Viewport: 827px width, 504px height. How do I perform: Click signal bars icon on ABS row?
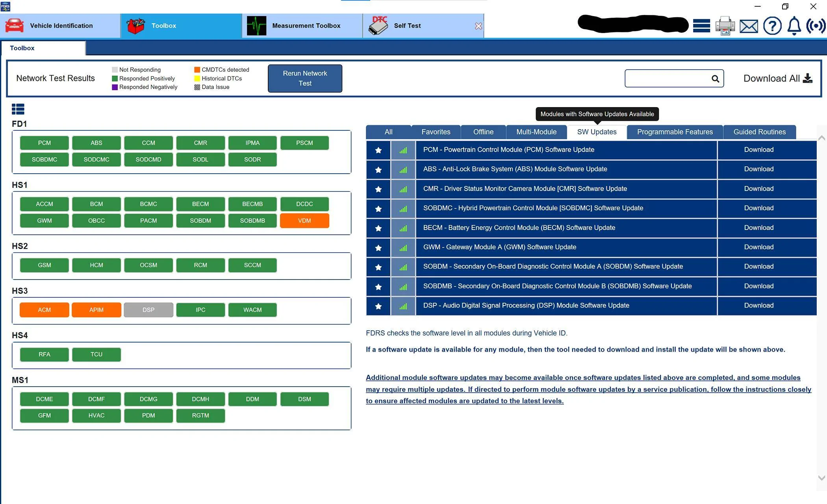pyautogui.click(x=403, y=170)
